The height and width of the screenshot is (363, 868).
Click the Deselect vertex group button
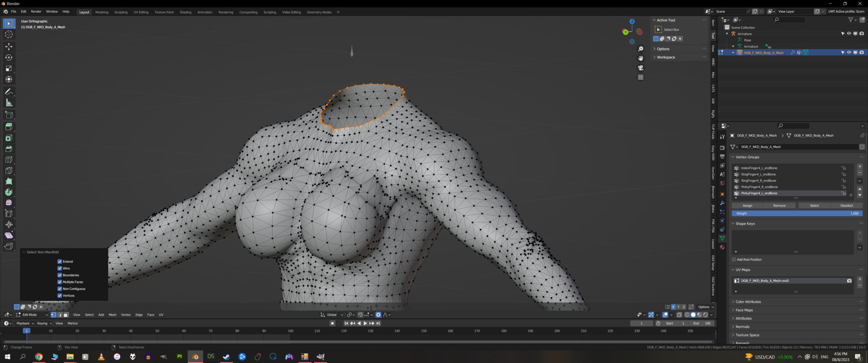tap(847, 206)
